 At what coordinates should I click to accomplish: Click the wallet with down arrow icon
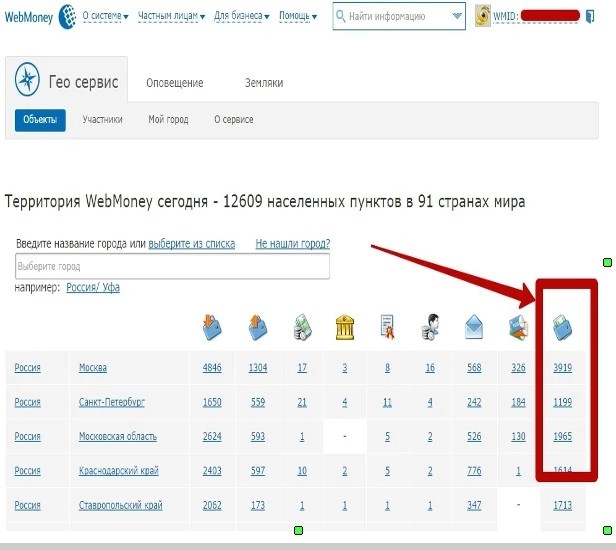coord(214,326)
